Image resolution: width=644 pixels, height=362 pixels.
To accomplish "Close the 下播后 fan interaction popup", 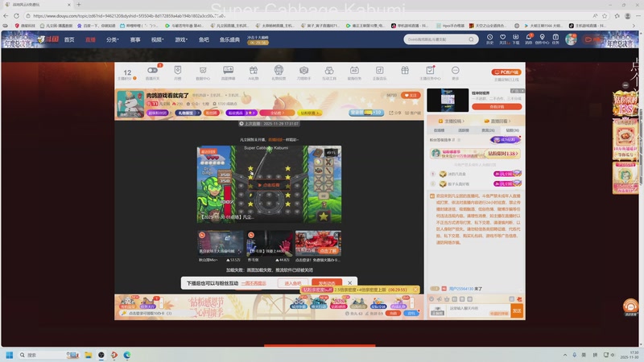I will point(350,283).
